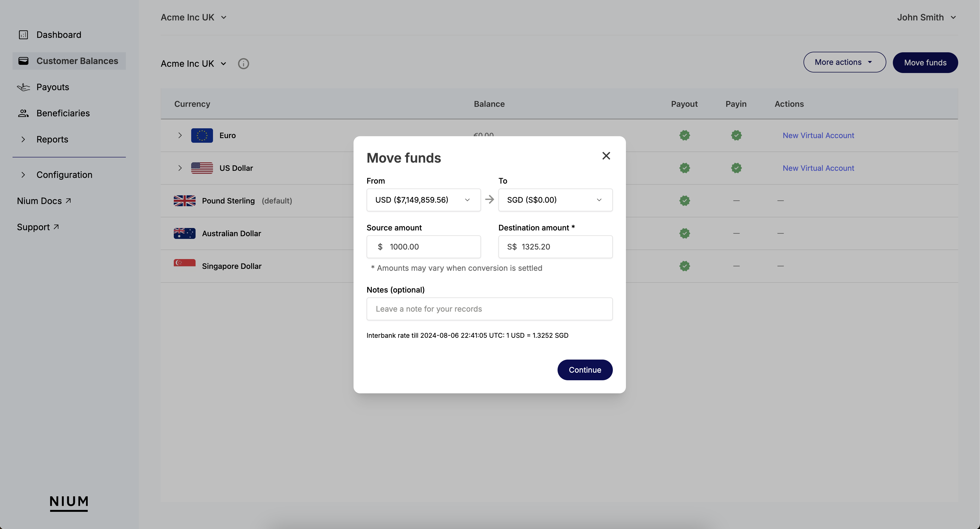Expand the Configuration menu section
980x529 pixels.
(23, 175)
